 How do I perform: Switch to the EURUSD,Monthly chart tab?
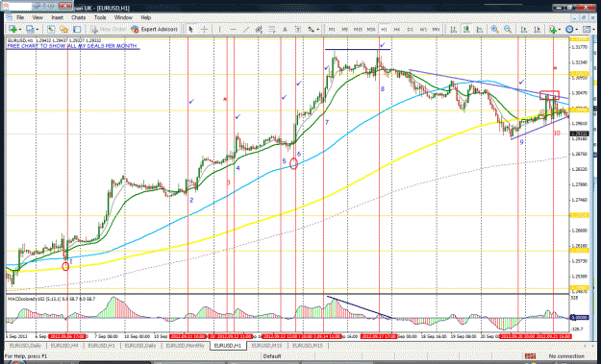coord(185,346)
